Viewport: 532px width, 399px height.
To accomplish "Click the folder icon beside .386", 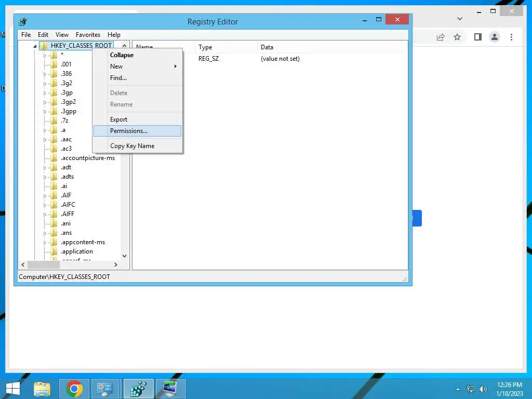I will 54,74.
